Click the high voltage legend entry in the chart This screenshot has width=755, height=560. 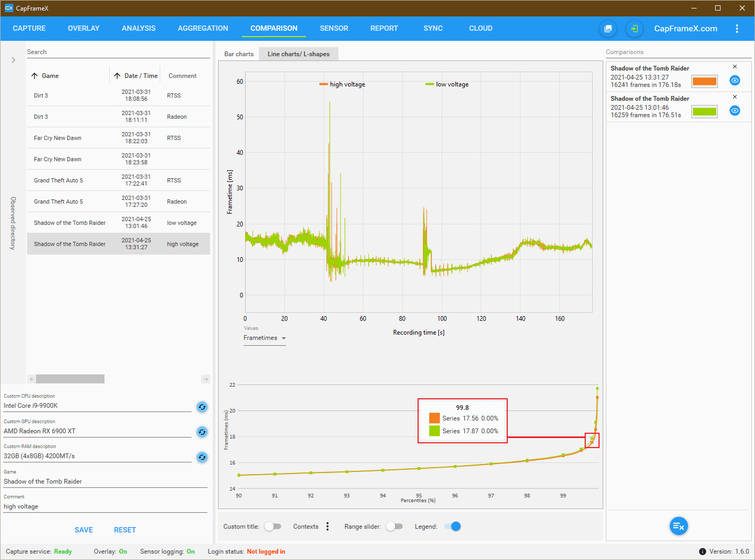(x=342, y=84)
